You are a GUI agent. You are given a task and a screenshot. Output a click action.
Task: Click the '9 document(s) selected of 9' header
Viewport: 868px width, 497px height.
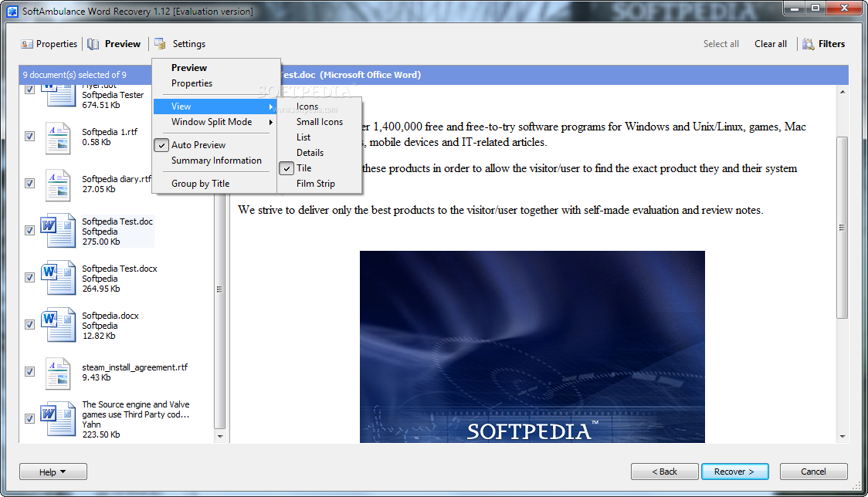click(74, 75)
